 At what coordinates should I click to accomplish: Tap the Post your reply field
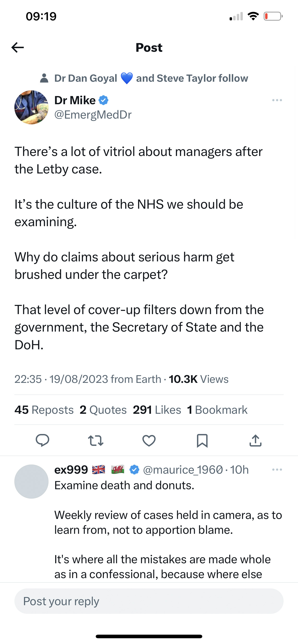pyautogui.click(x=149, y=601)
